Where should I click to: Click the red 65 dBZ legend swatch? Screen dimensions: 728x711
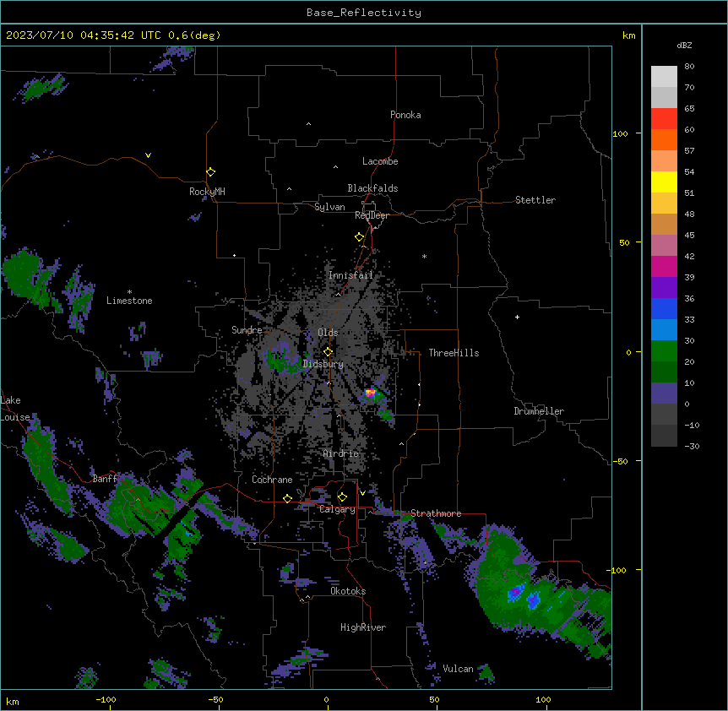[x=664, y=118]
